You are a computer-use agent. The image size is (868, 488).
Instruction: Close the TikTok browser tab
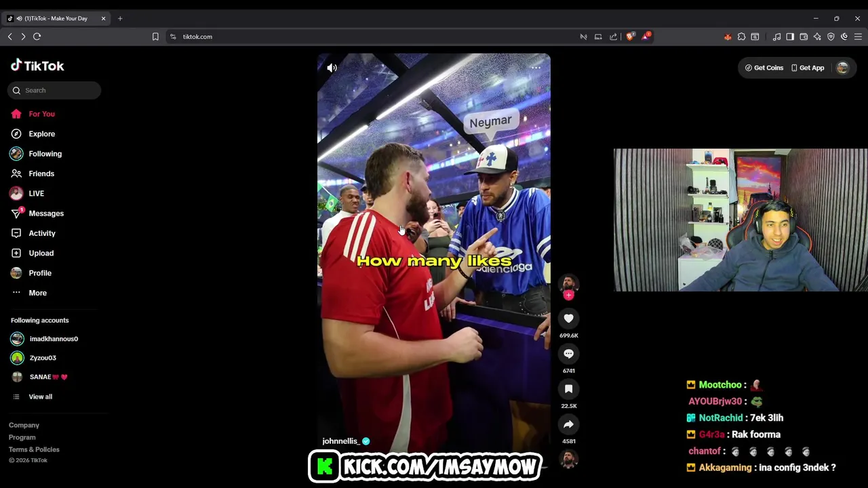pyautogui.click(x=103, y=18)
